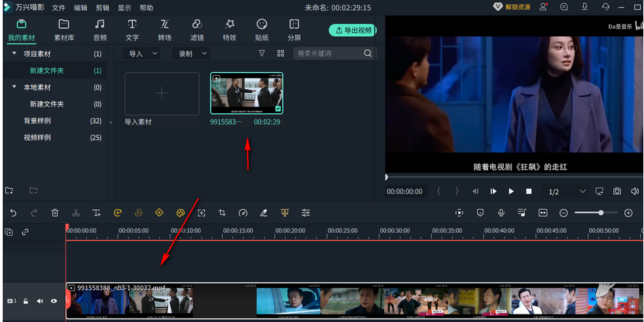Click the microphone voiceover icon

pyautogui.click(x=501, y=213)
